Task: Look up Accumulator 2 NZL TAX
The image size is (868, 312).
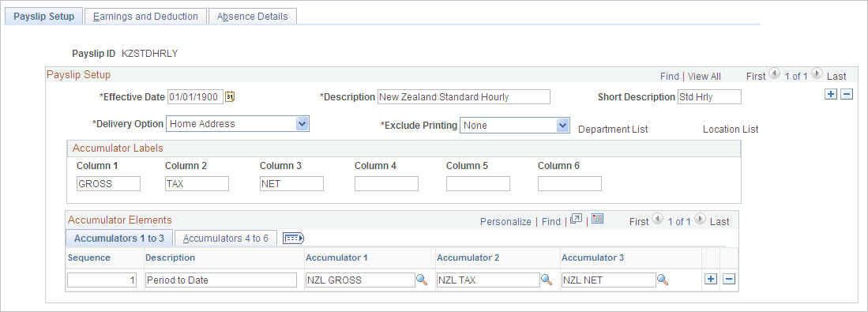Action: tap(547, 280)
